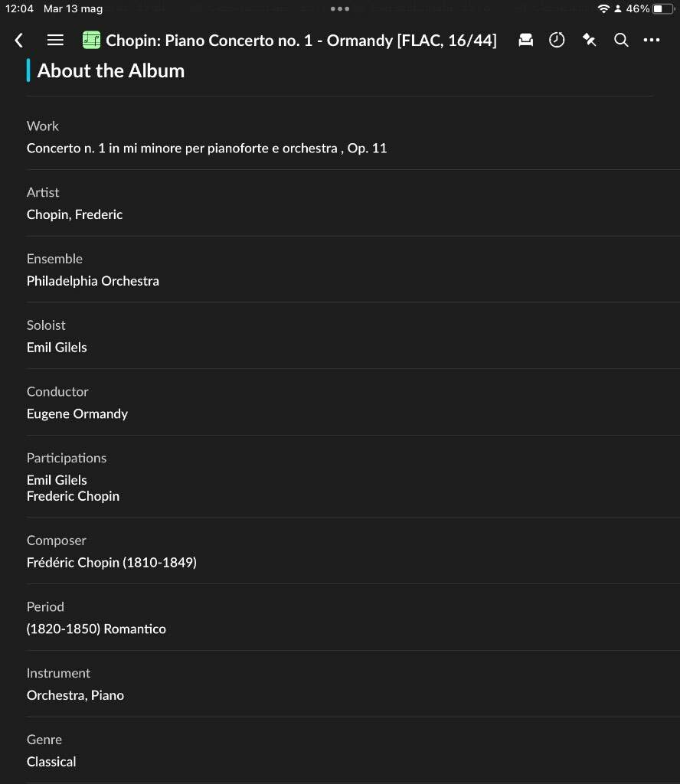Image resolution: width=680 pixels, height=784 pixels.
Task: Select Frederic Chopin under Participations
Action: tap(73, 496)
